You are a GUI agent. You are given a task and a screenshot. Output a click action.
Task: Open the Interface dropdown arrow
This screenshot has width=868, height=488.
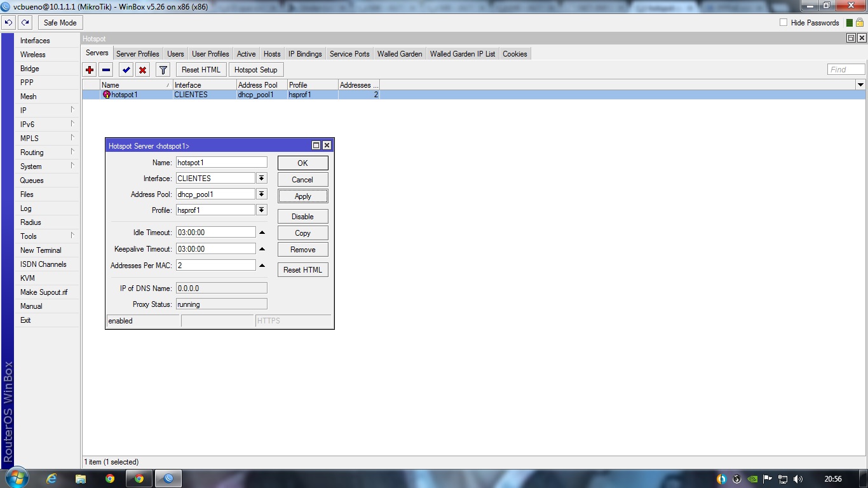click(262, 179)
